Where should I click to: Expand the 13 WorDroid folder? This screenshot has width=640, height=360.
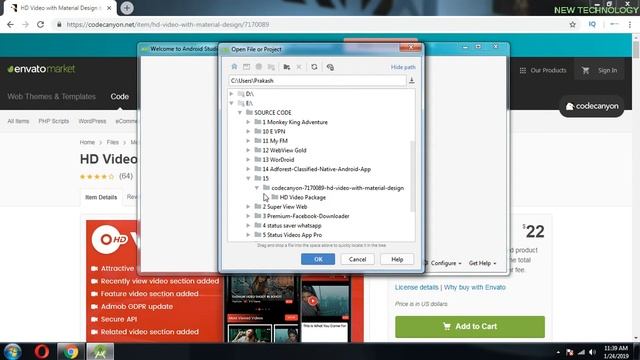248,160
